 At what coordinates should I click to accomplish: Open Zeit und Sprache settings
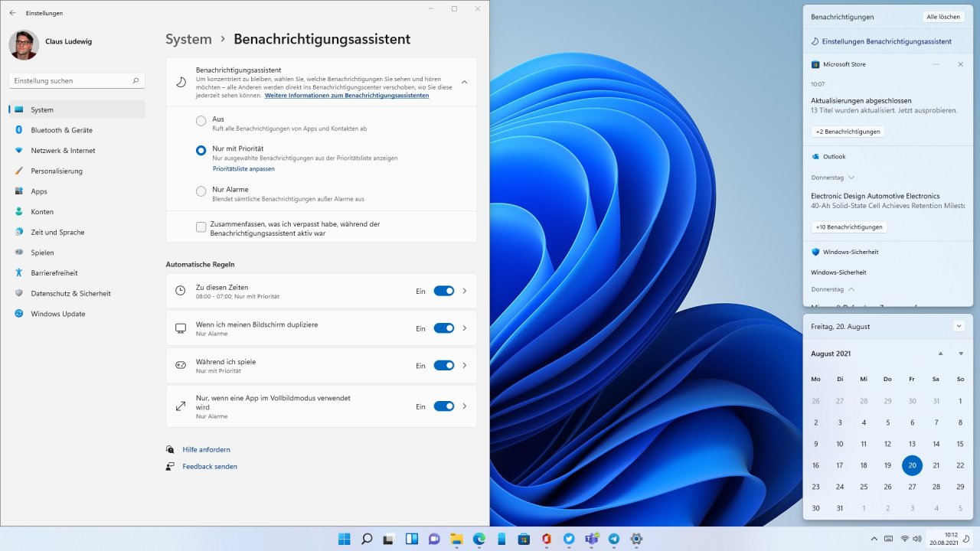click(77, 232)
